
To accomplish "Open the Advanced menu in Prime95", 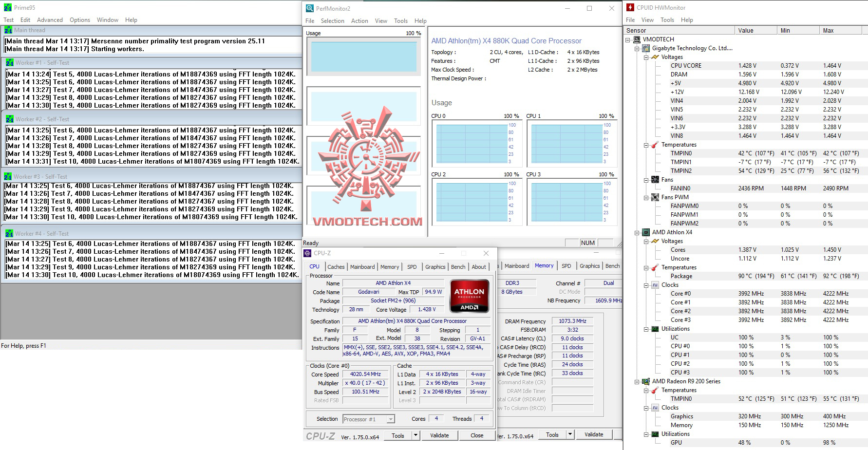I will click(x=50, y=20).
